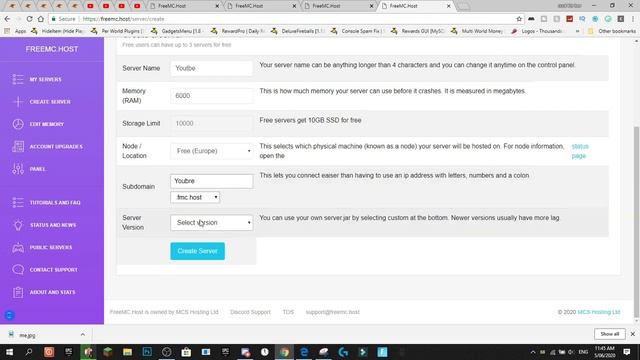
Task: Click page vertical scrollbar
Action: coord(636,222)
